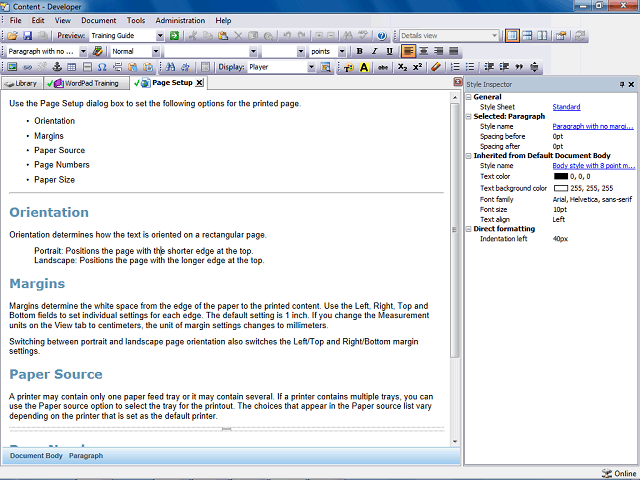Choose text color with the palette T icon
The height and width of the screenshot is (480, 640).
point(349,67)
